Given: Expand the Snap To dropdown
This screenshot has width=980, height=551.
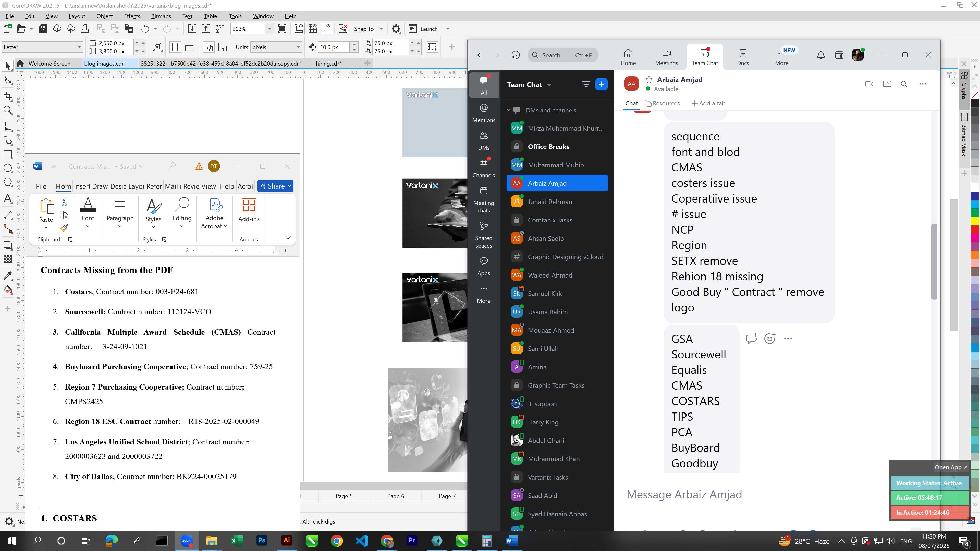Looking at the screenshot, I should point(381,29).
